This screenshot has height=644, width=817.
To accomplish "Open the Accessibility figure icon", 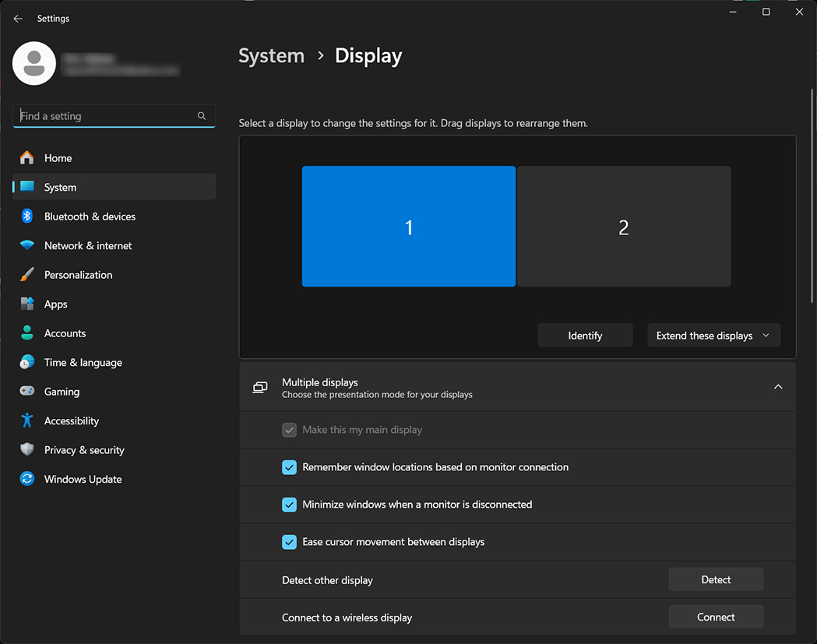I will pos(27,421).
